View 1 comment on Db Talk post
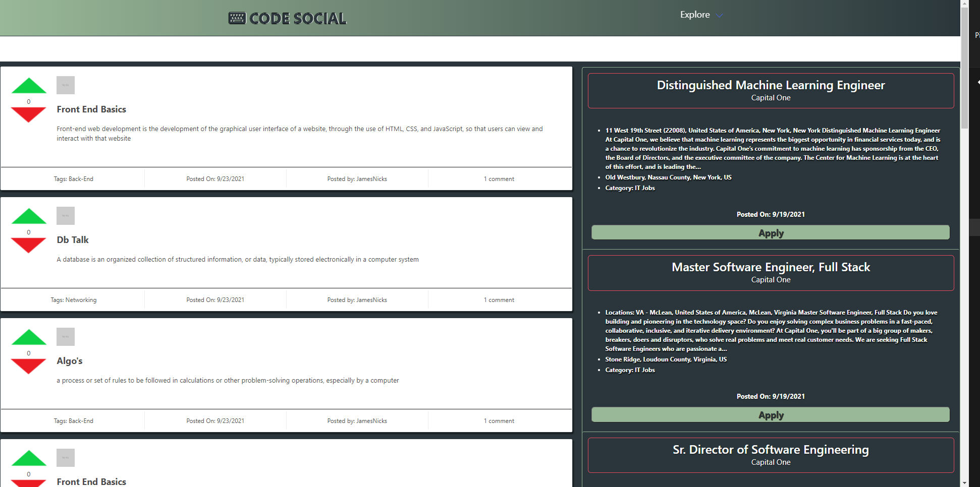Viewport: 980px width, 487px height. tap(499, 300)
